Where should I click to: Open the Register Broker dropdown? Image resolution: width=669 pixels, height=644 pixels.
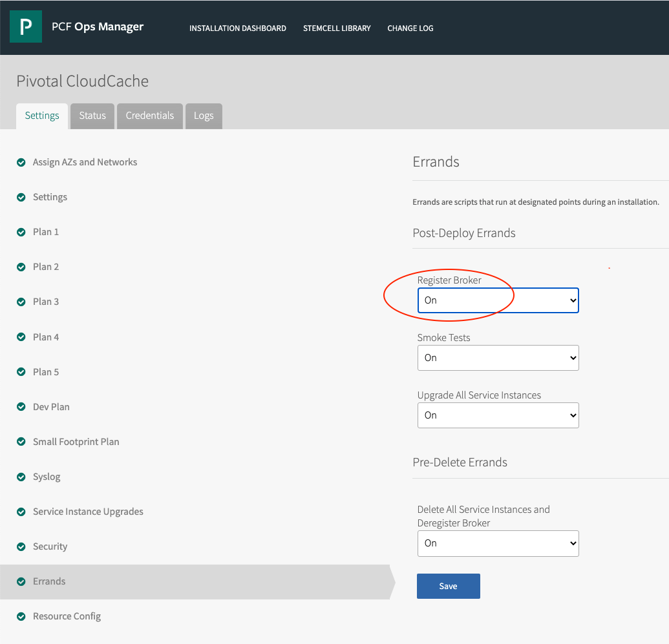coord(498,300)
